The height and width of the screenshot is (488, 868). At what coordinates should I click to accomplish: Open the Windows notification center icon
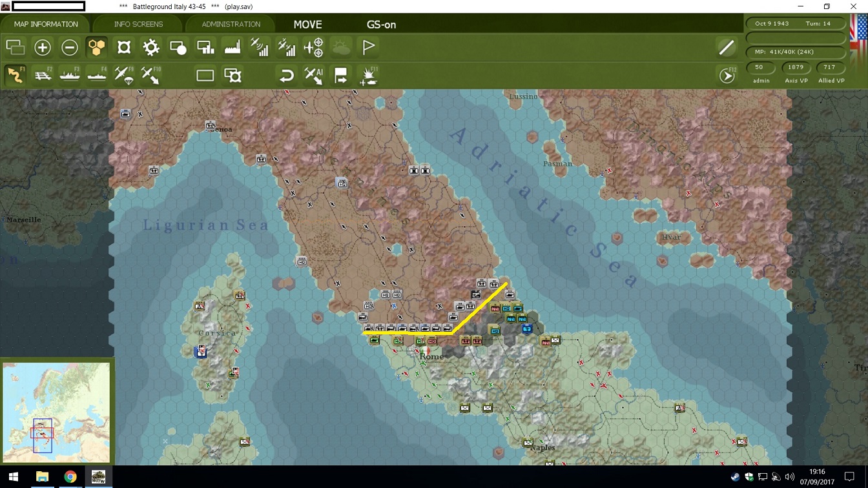tap(850, 477)
